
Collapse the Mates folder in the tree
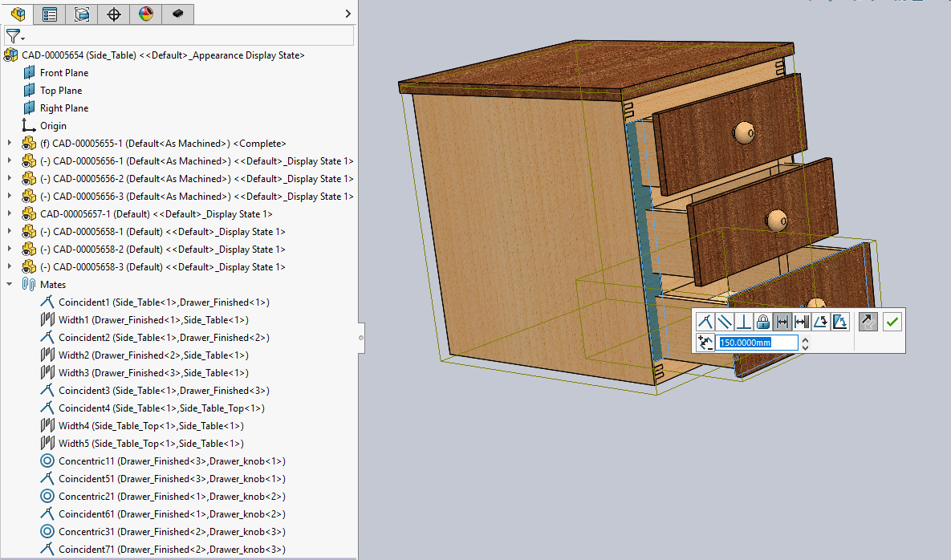[10, 285]
